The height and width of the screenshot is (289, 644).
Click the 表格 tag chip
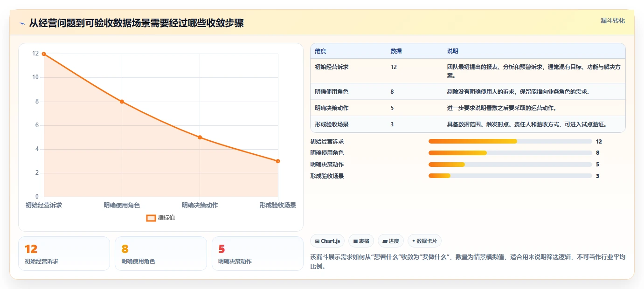361,241
